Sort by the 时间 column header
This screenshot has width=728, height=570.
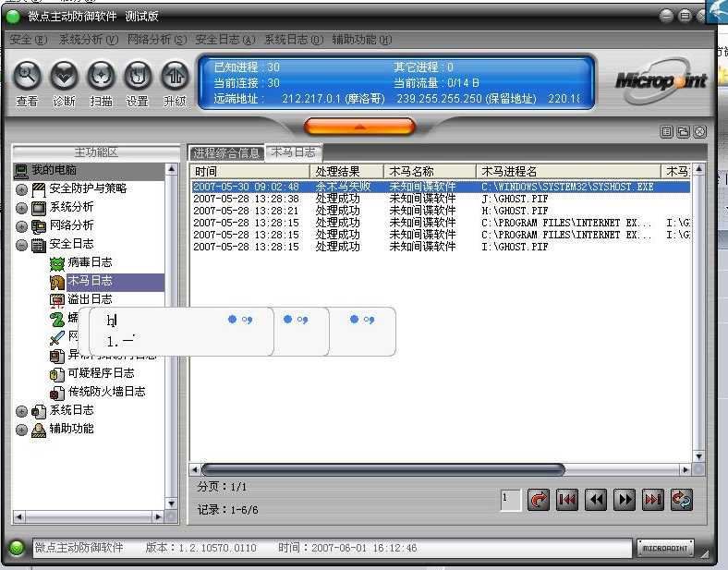[x=250, y=171]
